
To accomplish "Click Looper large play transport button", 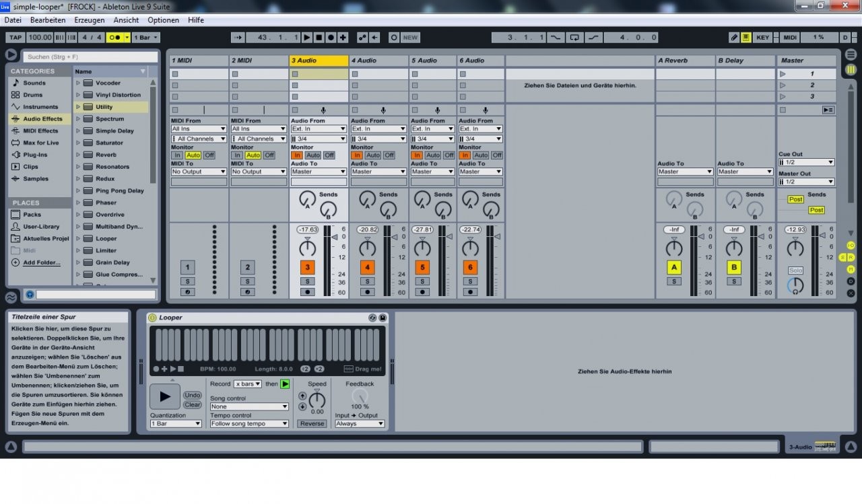I will [165, 396].
